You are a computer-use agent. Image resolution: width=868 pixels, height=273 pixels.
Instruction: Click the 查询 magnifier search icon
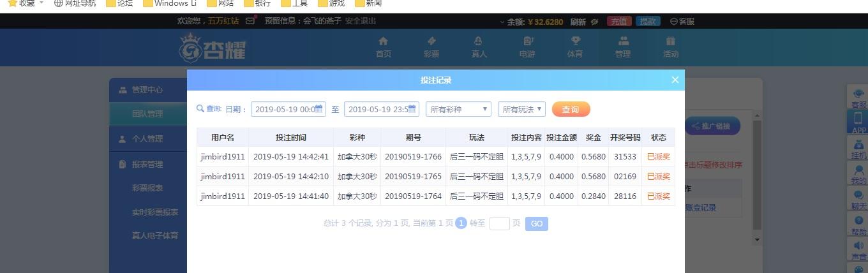200,108
